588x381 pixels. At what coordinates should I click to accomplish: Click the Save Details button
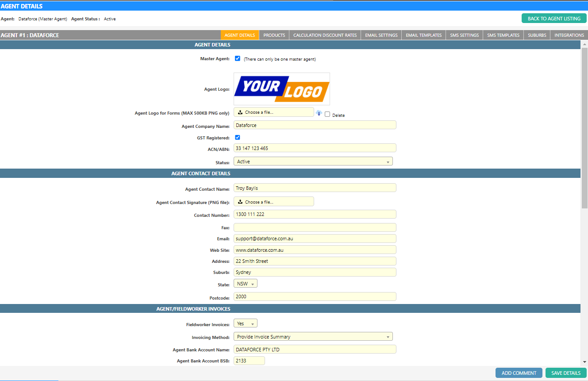(x=565, y=373)
